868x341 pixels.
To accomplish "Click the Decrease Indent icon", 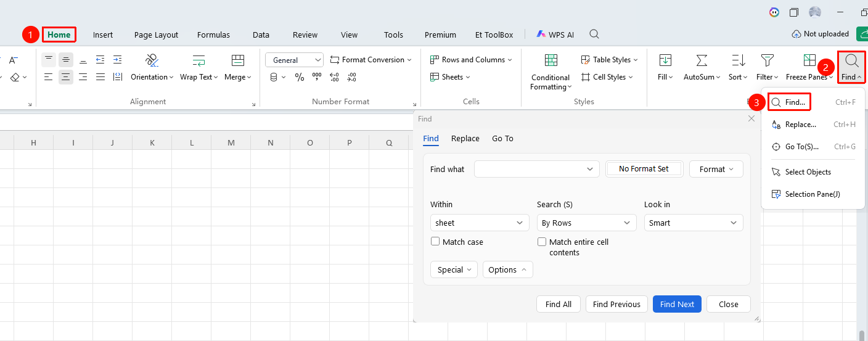I will pyautogui.click(x=100, y=60).
